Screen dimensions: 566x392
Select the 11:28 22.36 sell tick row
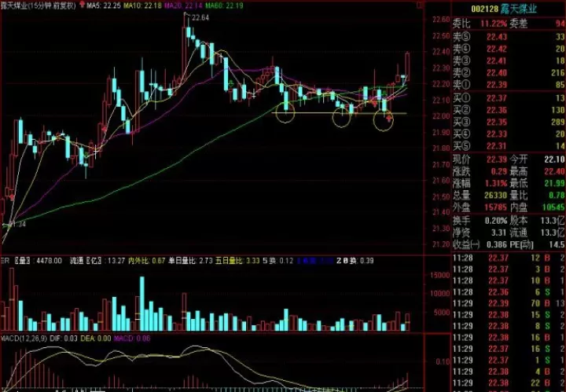tap(509, 292)
